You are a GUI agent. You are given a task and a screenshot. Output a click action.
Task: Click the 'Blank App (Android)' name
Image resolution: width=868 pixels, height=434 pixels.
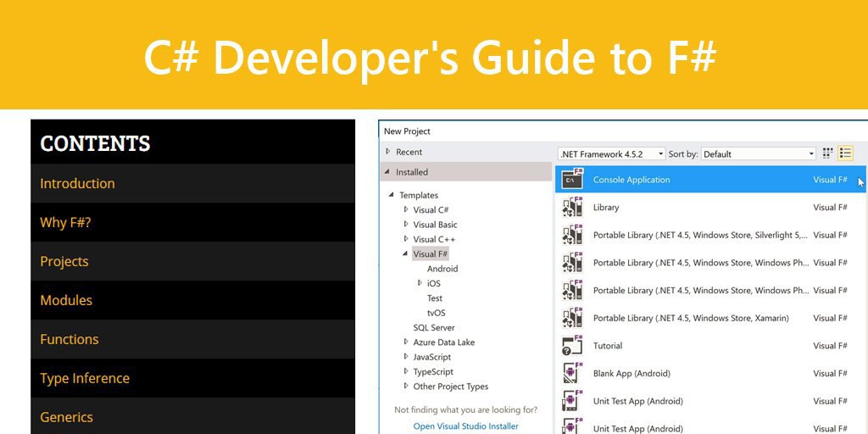point(632,373)
